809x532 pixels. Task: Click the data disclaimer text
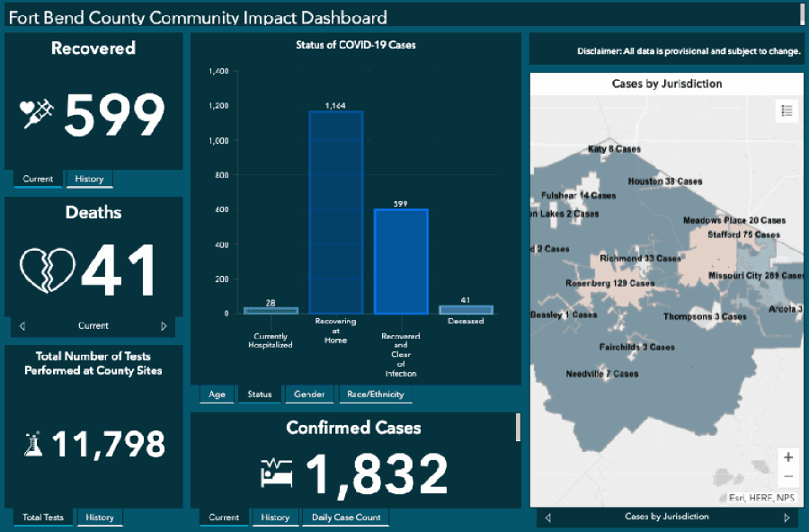[689, 51]
